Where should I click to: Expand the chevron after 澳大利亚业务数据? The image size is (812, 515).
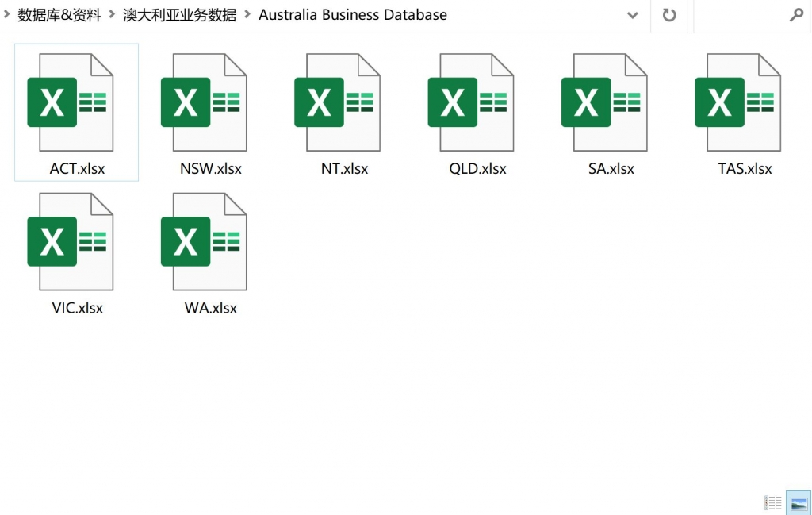247,14
